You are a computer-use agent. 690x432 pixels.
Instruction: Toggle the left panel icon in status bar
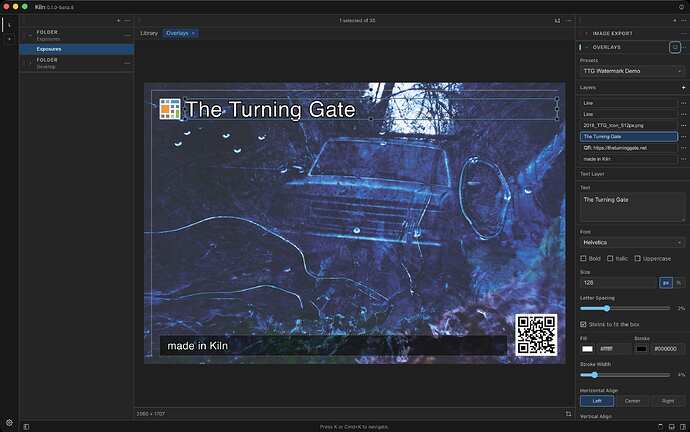pos(26,427)
